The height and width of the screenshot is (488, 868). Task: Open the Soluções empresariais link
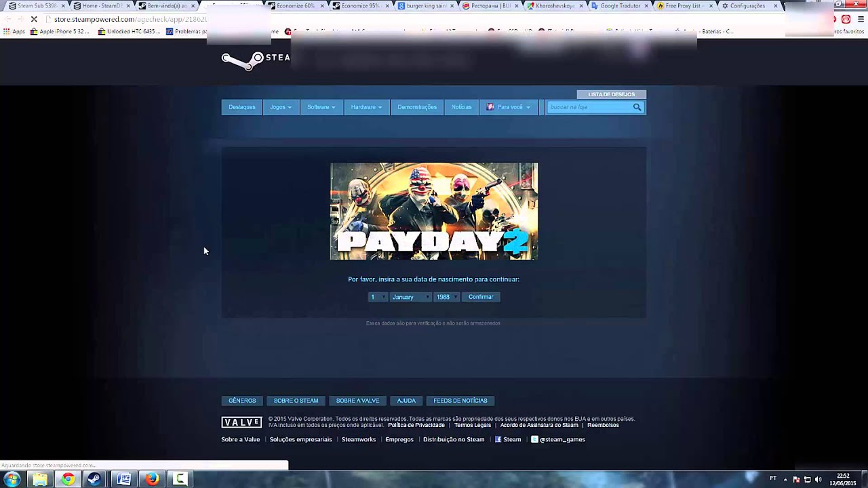[301, 439]
